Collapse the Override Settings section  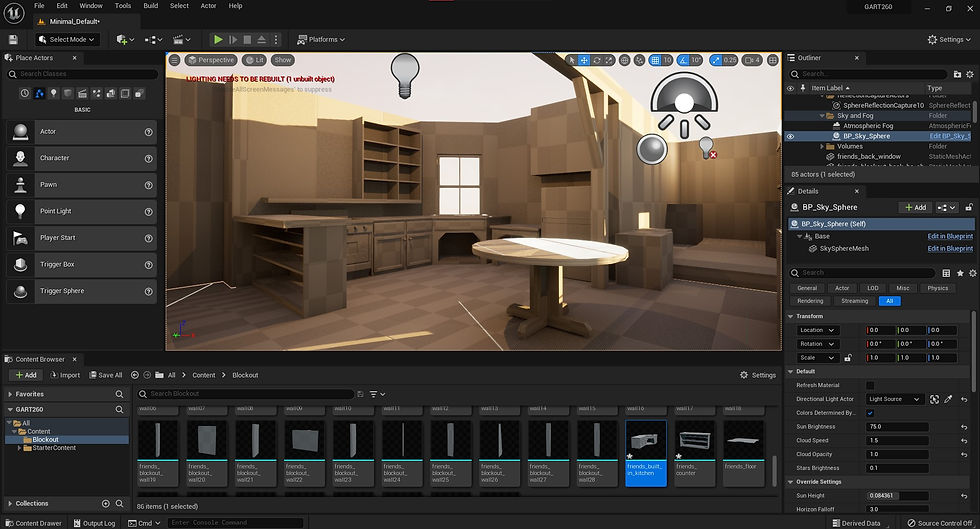click(791, 482)
